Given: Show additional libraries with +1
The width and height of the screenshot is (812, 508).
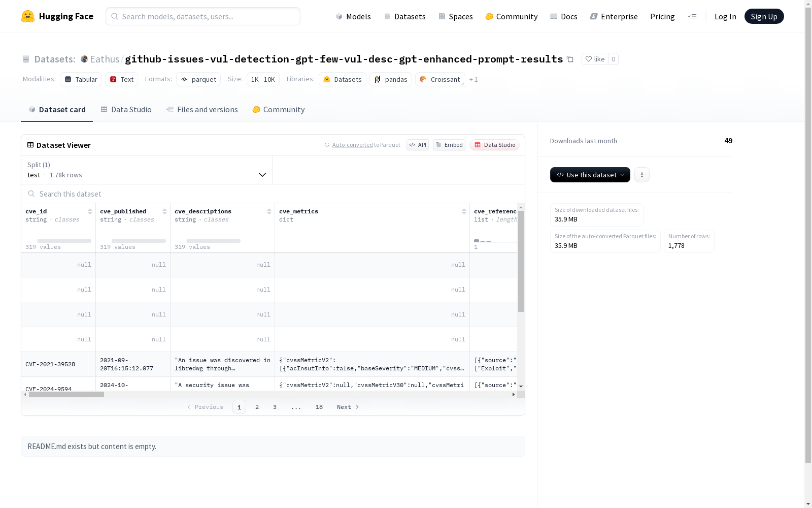Looking at the screenshot, I should pos(473,79).
